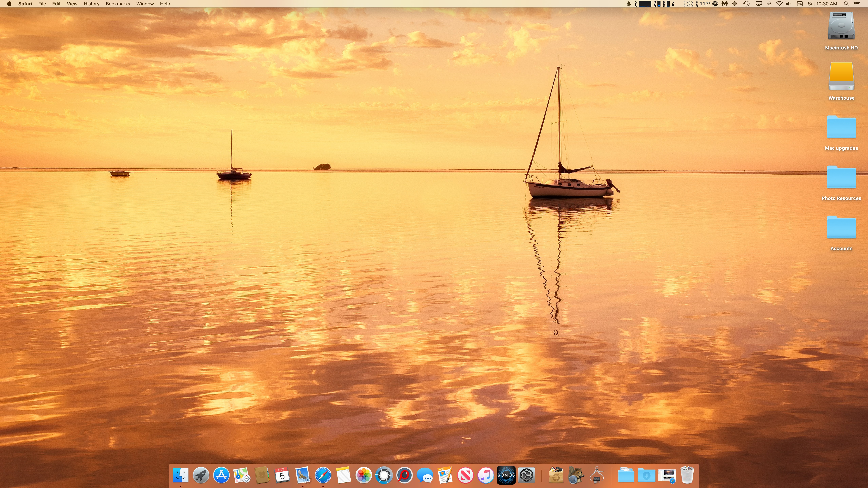Open the Photos app icon
This screenshot has width=868, height=488.
364,475
